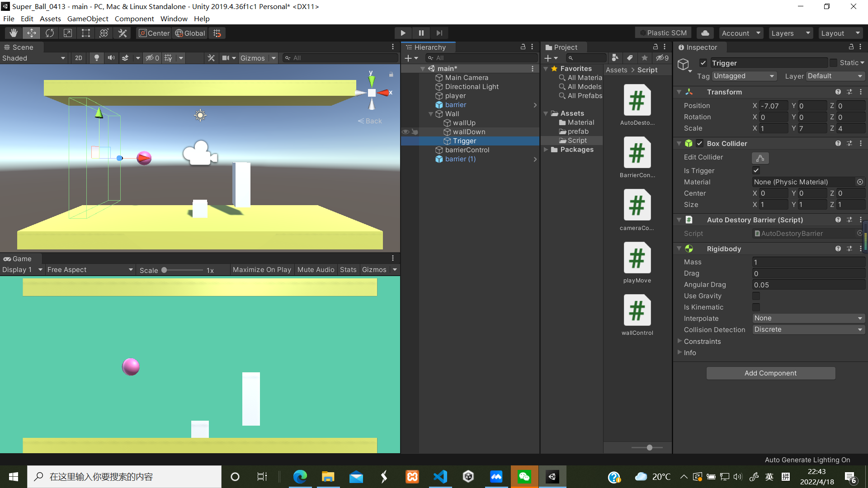Click Edit Collider button icon
This screenshot has width=868, height=488.
[760, 158]
